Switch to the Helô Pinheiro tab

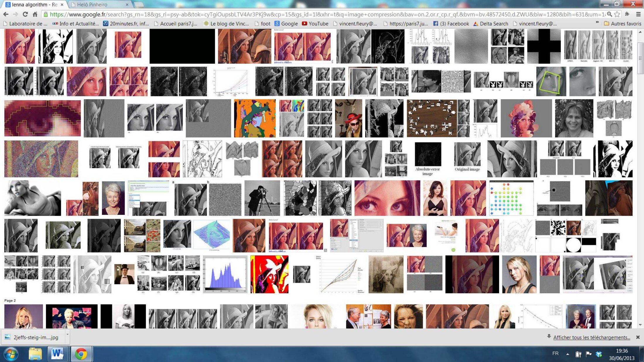92,4
